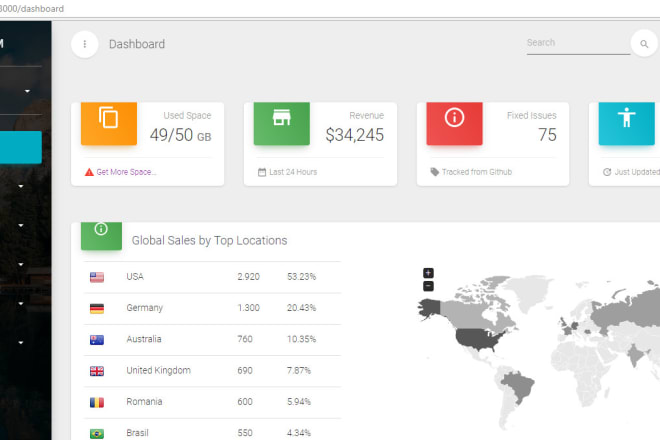Click the $34,245 revenue value
Viewport: 660px width, 440px height.
coord(354,135)
